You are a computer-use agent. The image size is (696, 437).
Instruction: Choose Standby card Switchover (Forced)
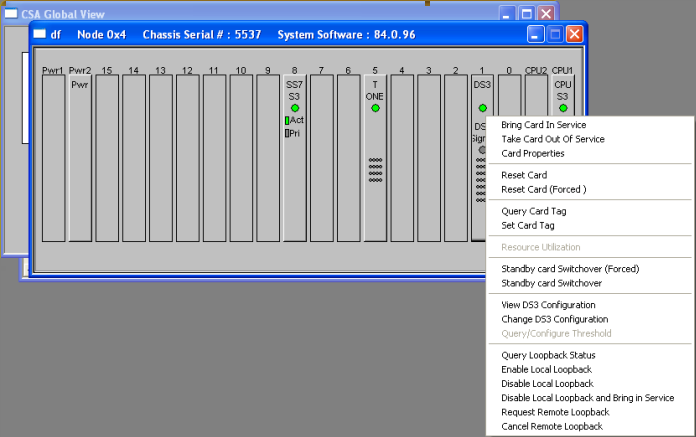point(569,269)
